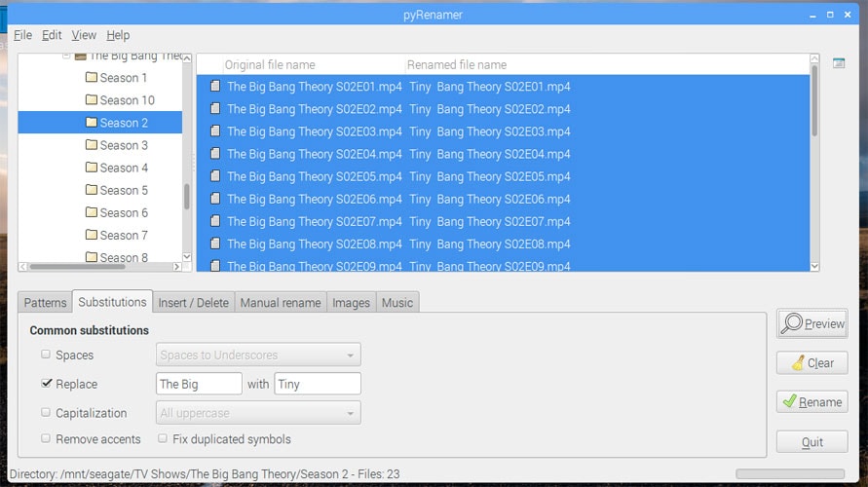Click green checkmark icon on Rename button

(790, 401)
